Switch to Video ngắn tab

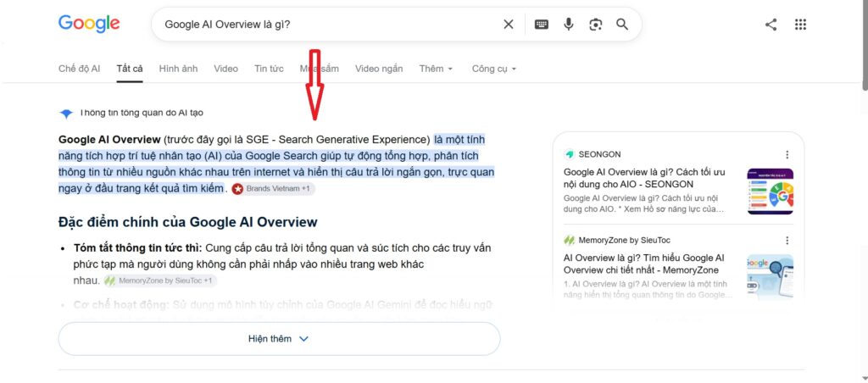(379, 69)
